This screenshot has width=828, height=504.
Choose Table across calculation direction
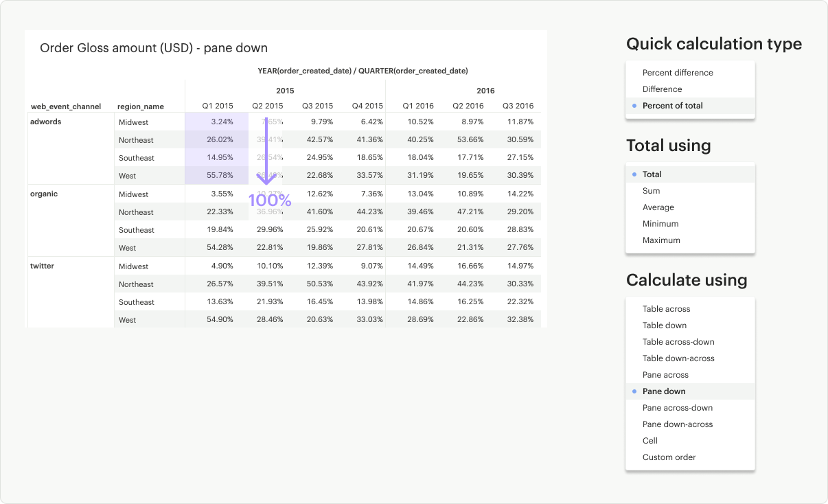click(x=666, y=309)
